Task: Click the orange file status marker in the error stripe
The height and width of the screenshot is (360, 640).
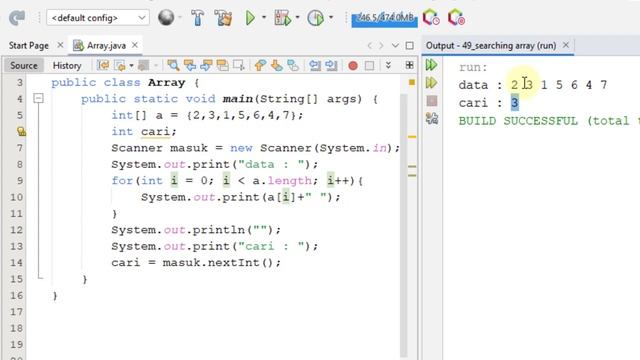Action: pyautogui.click(x=412, y=82)
